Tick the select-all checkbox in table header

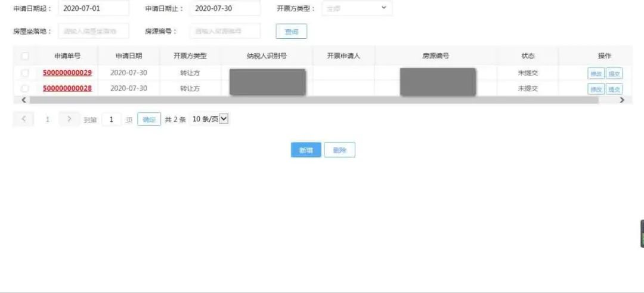(25, 56)
